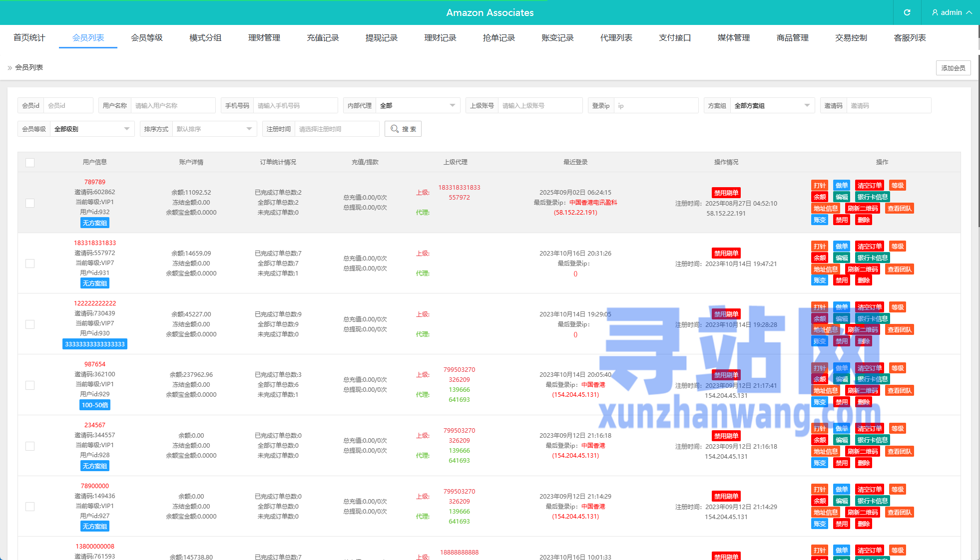Switch to the 首页统计 tab
This screenshot has height=560, width=980.
pyautogui.click(x=29, y=38)
